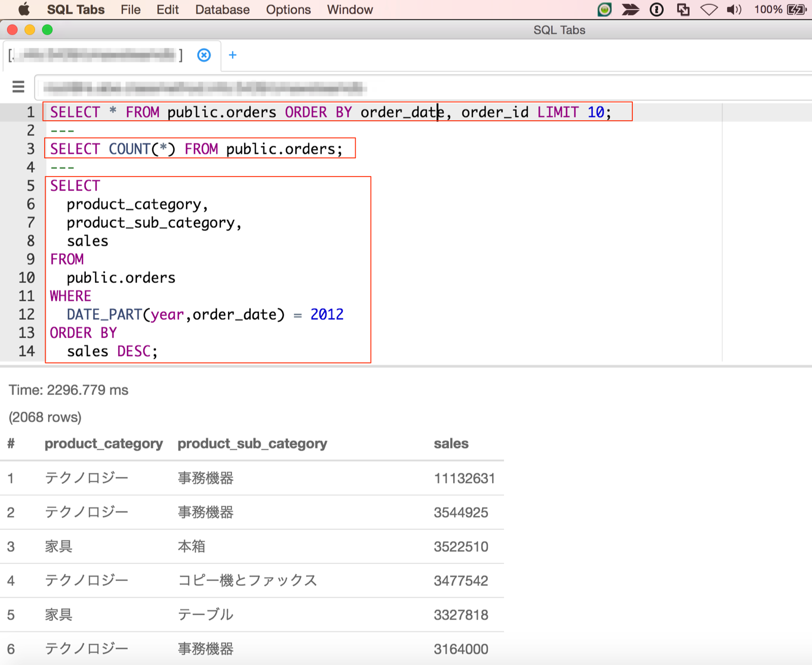Close the current connection tab via blue x icon
The image size is (812, 665).
coord(204,56)
